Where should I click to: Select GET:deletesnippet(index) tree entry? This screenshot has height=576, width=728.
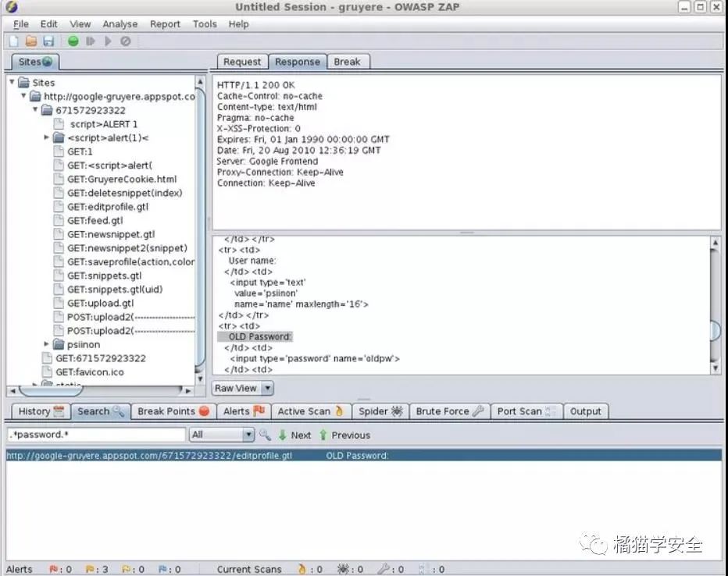pos(125,193)
